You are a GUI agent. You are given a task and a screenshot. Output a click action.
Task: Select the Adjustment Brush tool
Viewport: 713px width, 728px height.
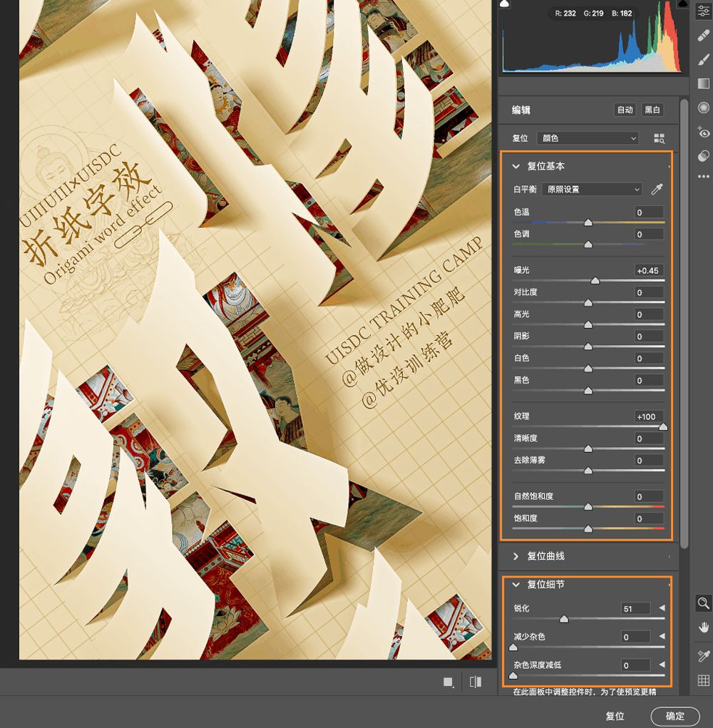click(x=703, y=59)
